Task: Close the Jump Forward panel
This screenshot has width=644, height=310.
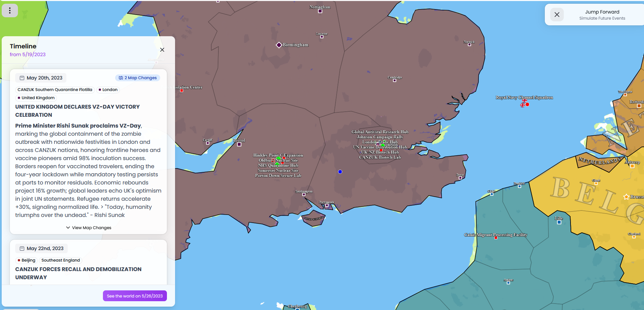Action: click(557, 15)
